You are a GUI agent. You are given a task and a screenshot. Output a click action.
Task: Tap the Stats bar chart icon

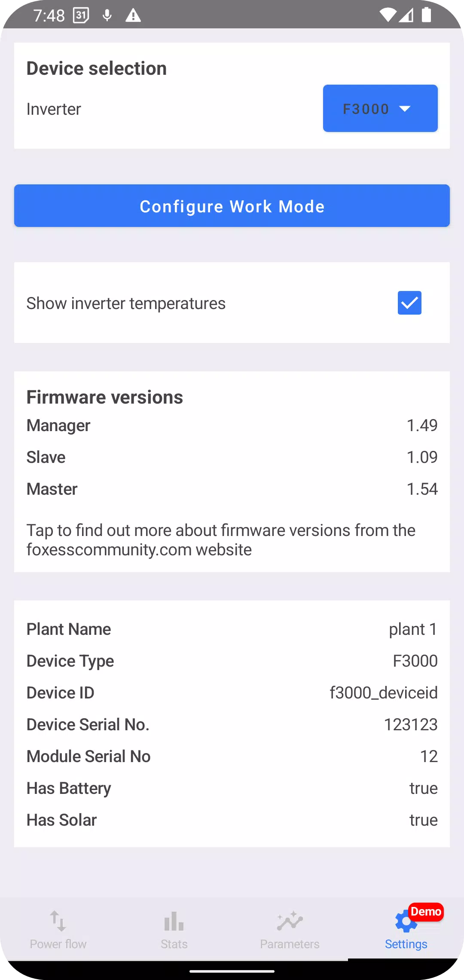pos(174,921)
